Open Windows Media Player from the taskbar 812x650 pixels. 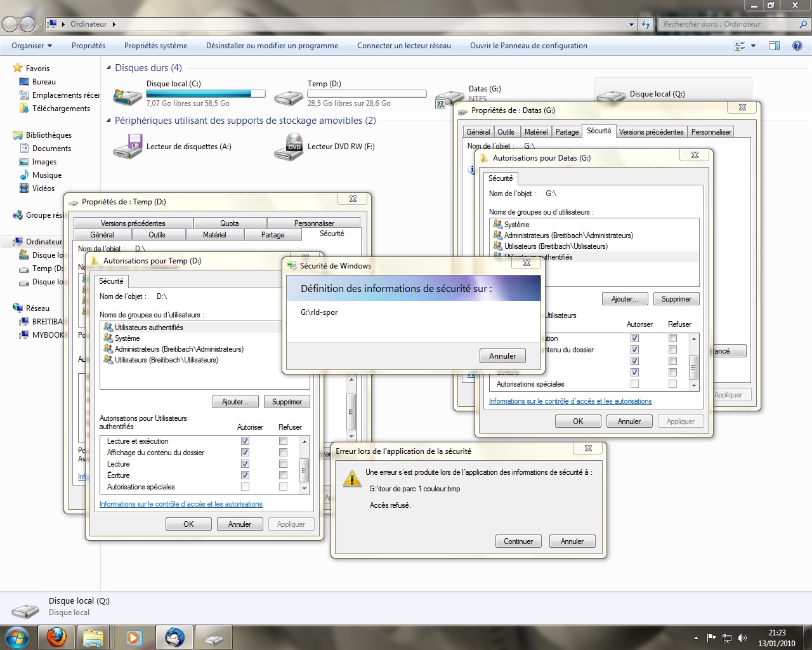point(134,637)
